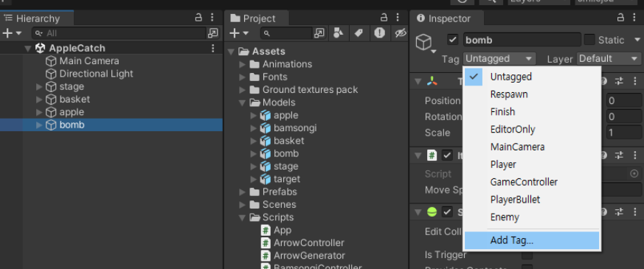Select Main Camera in Hierarchy
This screenshot has width=644, height=269.
point(89,61)
